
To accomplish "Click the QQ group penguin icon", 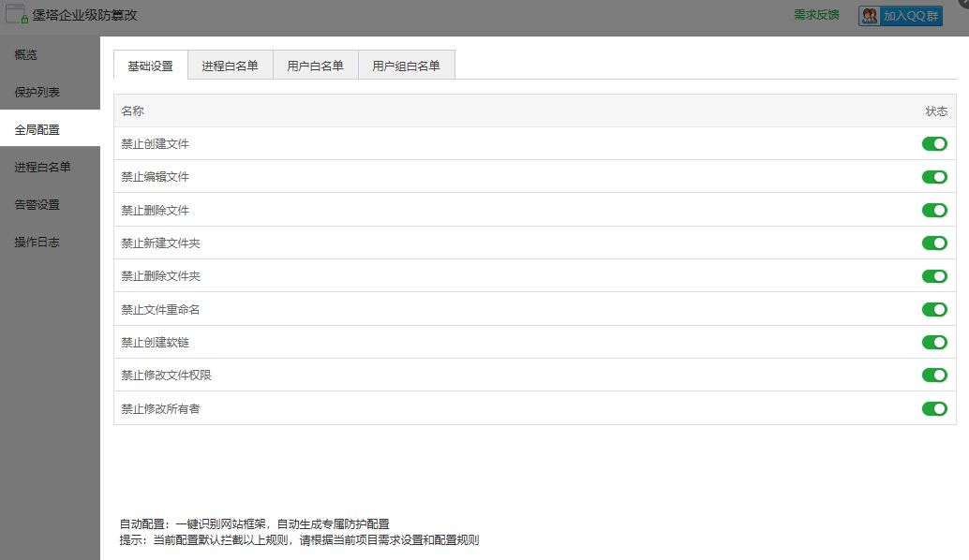I will tap(870, 16).
